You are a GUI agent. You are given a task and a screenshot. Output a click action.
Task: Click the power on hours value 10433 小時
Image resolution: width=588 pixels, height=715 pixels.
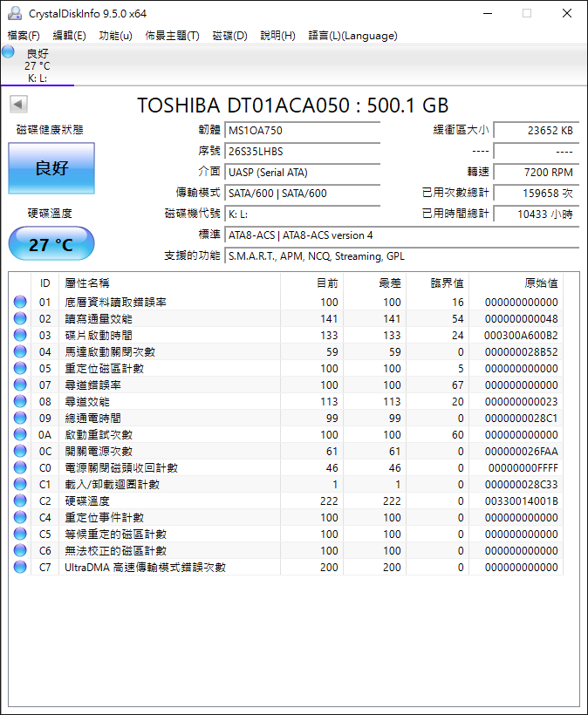(x=537, y=214)
